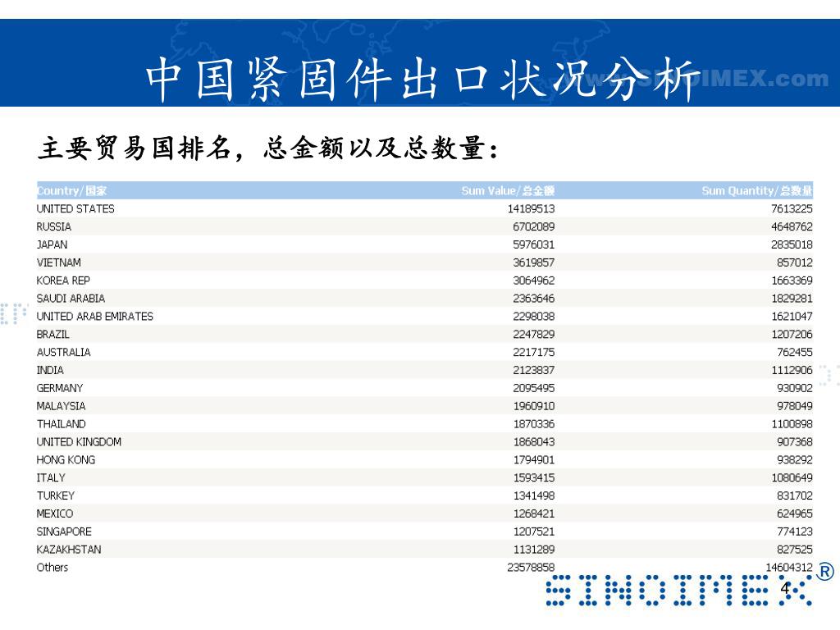Click the slide page number 4

click(x=785, y=588)
